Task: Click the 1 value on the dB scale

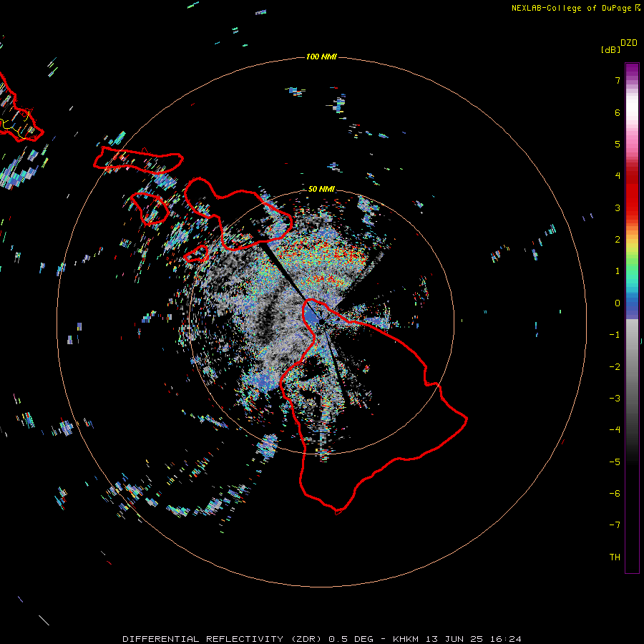Action: point(618,271)
